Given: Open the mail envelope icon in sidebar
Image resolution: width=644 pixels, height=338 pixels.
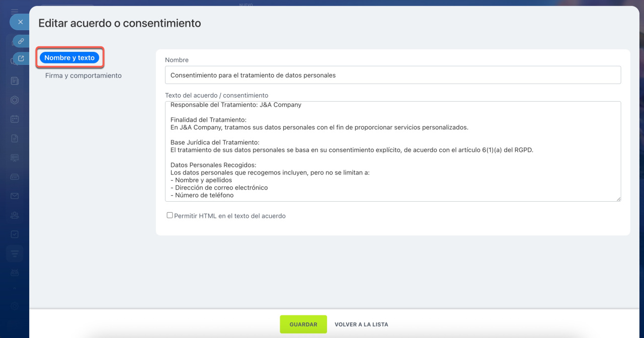Looking at the screenshot, I should coord(15,196).
